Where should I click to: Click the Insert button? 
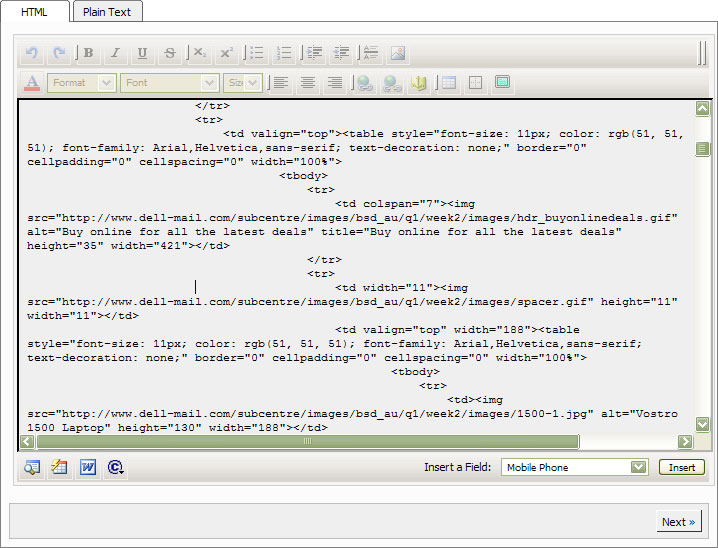681,467
